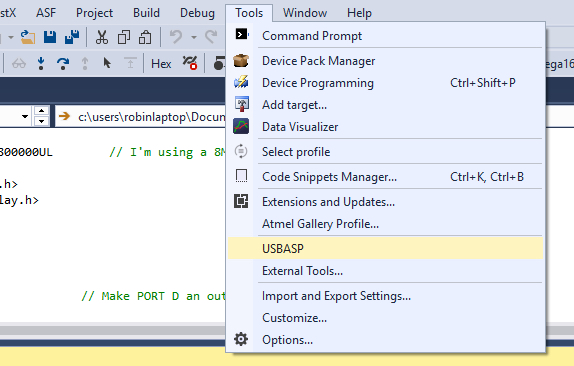Launch Device Pack Manager

click(385, 61)
